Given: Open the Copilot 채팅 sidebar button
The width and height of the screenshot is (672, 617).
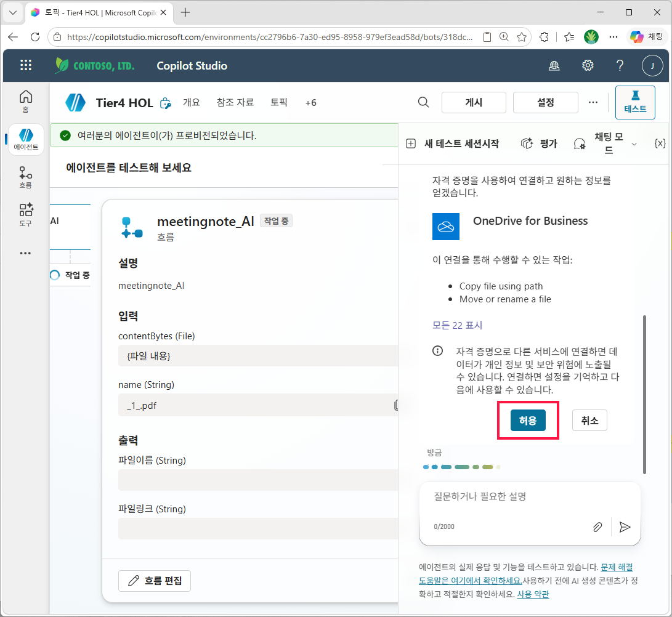Looking at the screenshot, I should pyautogui.click(x=647, y=37).
